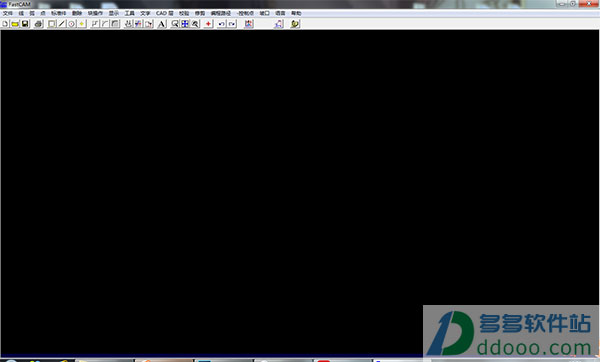Click the toolbar icon right of the point tool
Image resolution: width=600 pixels, height=362 pixels.
(95, 24)
